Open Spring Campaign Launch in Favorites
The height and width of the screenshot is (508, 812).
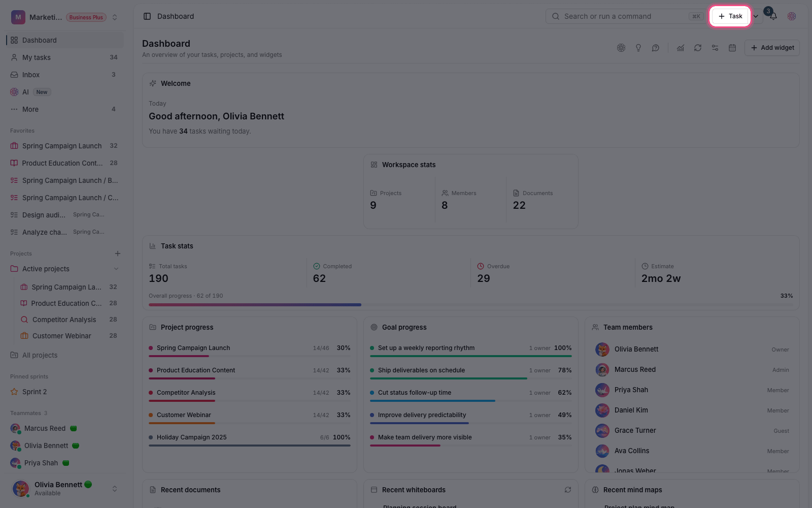[x=65, y=146]
